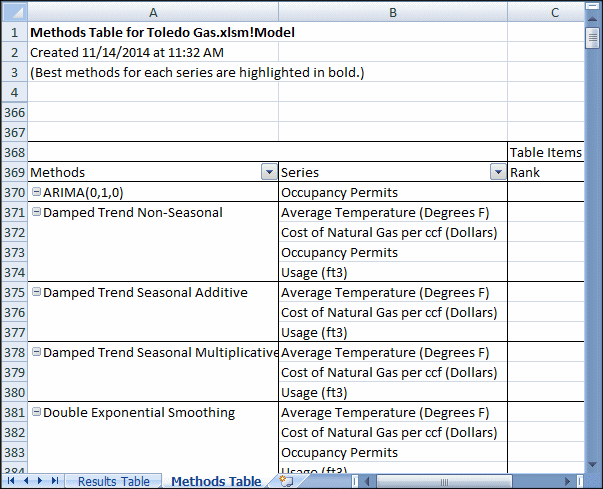The width and height of the screenshot is (603, 489).
Task: Click the tab bar split handle
Action: (x=355, y=481)
